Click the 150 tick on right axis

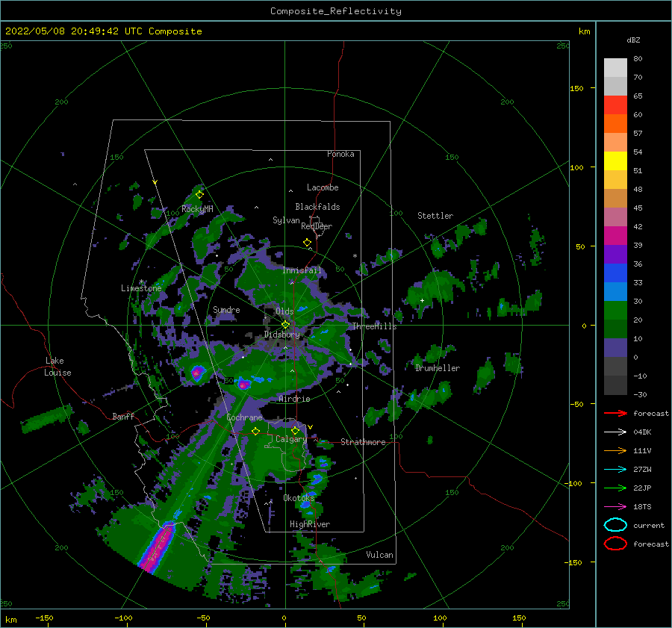(x=576, y=88)
